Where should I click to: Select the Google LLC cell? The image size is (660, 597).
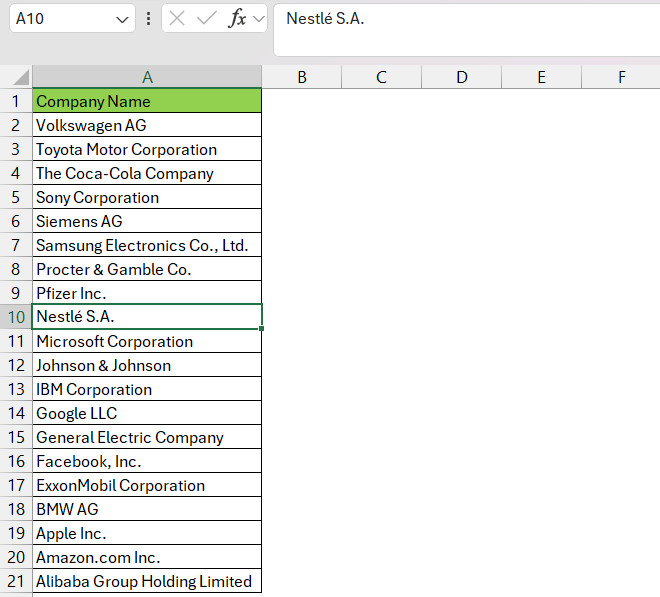(147, 413)
